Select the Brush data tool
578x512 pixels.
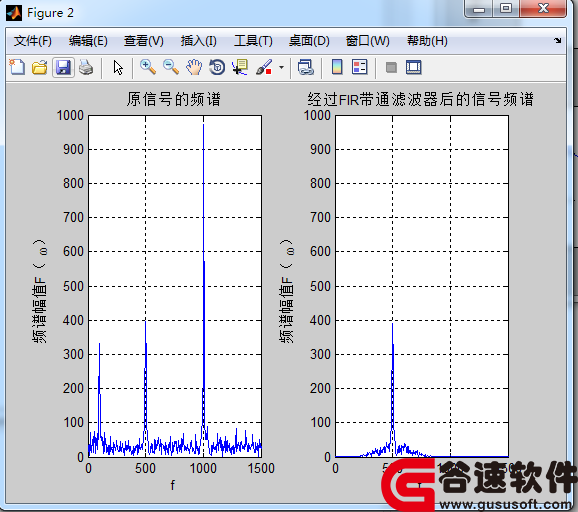click(x=264, y=67)
